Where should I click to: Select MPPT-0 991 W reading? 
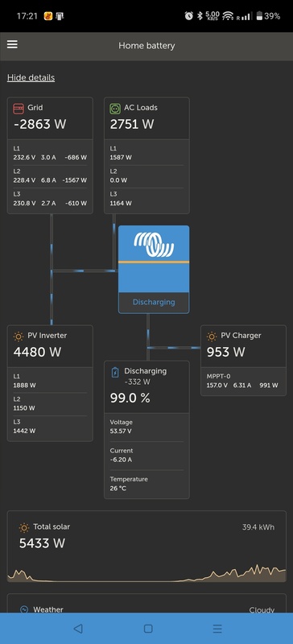(269, 386)
